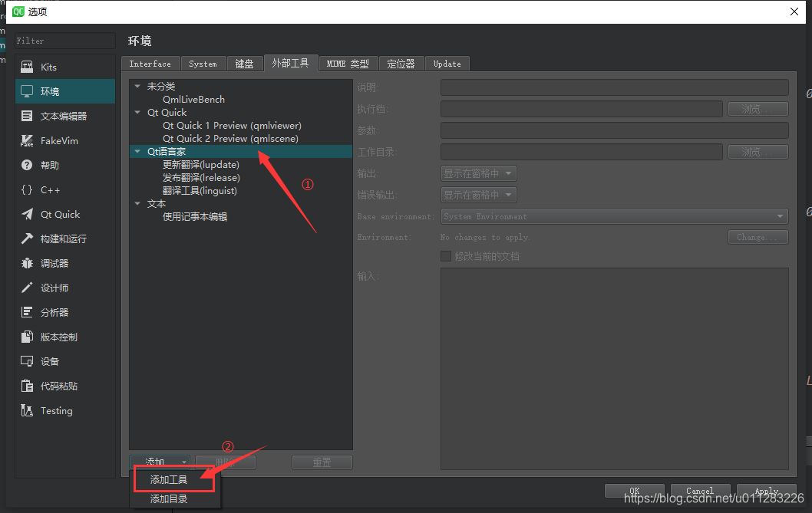
Task: Select QmlLiveBench in the tool tree
Action: pyautogui.click(x=193, y=100)
